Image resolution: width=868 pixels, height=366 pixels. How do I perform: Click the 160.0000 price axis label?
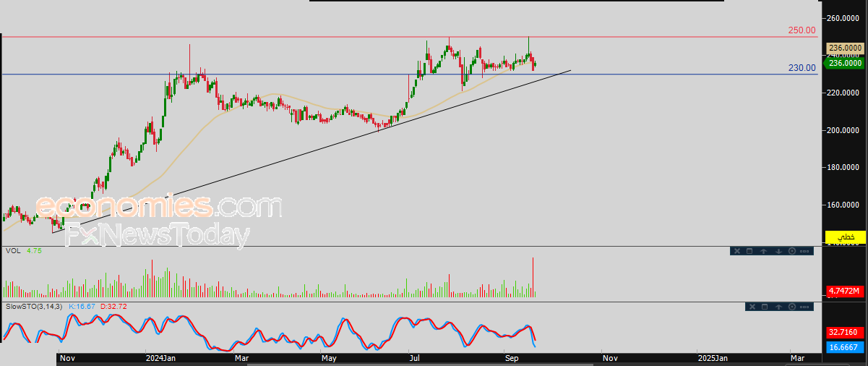point(844,205)
